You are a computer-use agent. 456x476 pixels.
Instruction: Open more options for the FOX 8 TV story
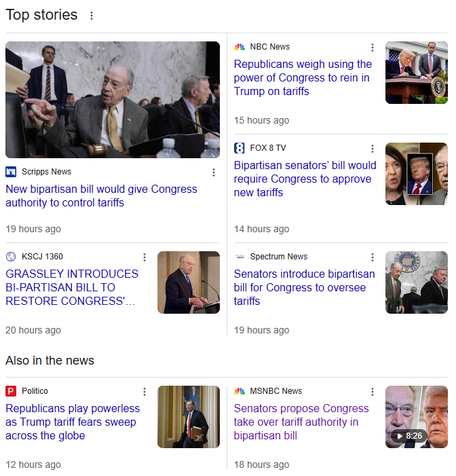click(373, 149)
